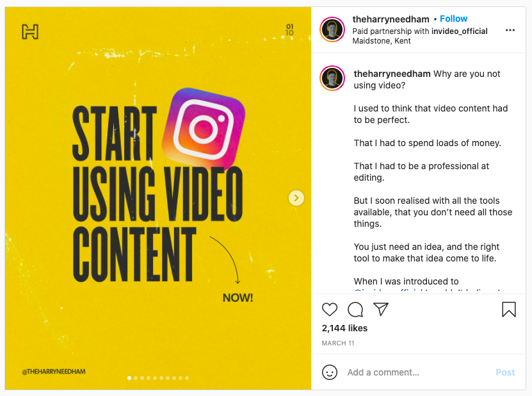Follow theharryneedham
Viewport: 532px width, 396px height.
[x=453, y=19]
